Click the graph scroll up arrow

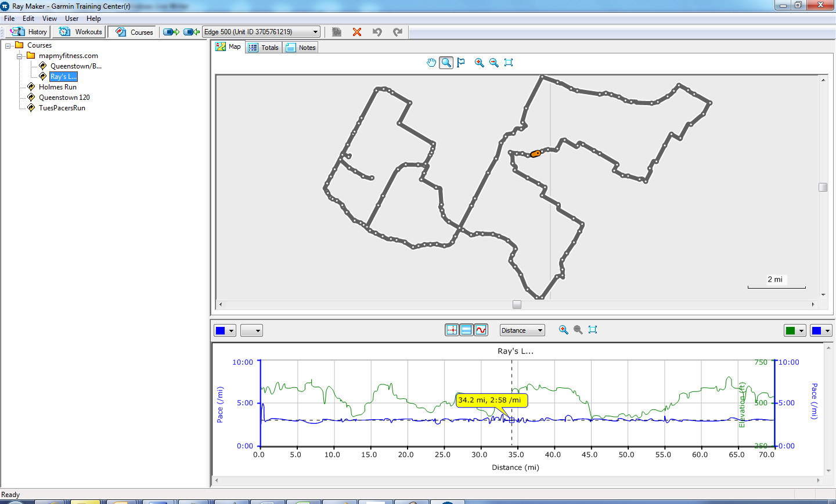coord(828,348)
